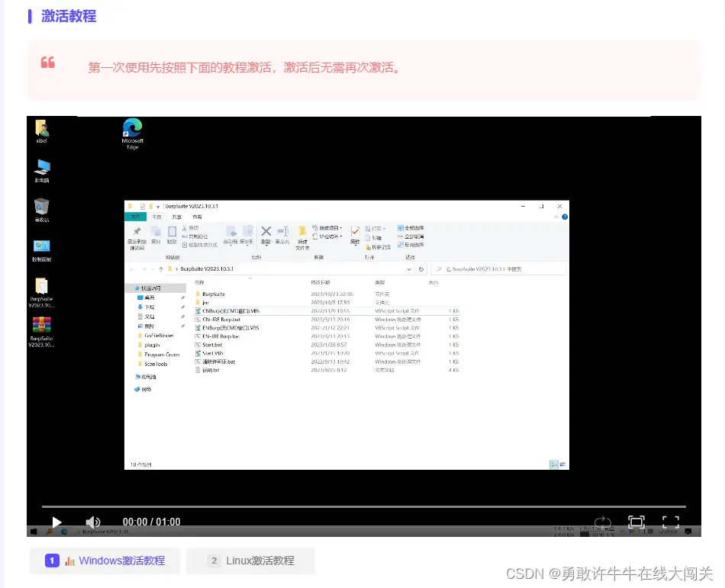This screenshot has height=588, width=725.
Task: Open the 共享 ribbon tab
Action: pos(176,217)
